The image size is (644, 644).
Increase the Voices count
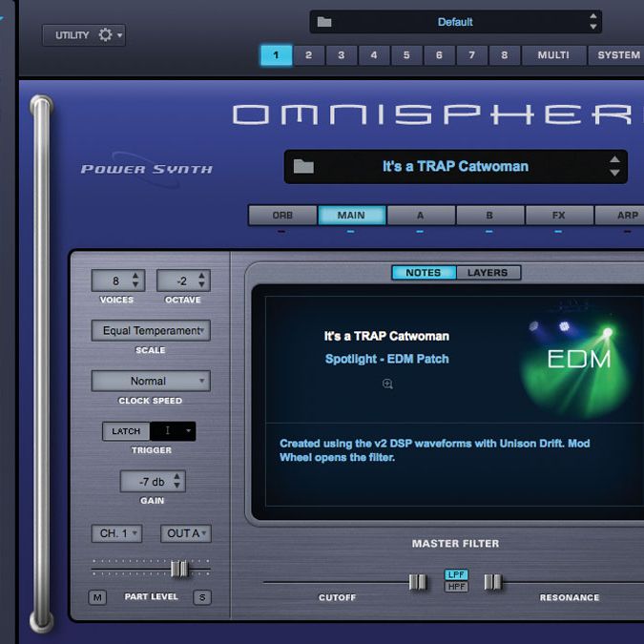click(x=135, y=276)
